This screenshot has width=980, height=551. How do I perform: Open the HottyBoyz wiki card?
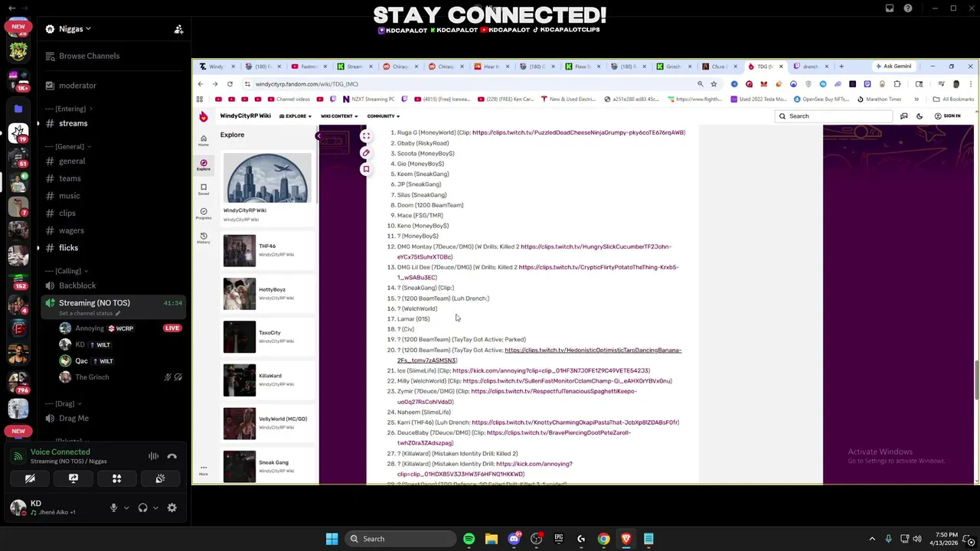click(268, 294)
